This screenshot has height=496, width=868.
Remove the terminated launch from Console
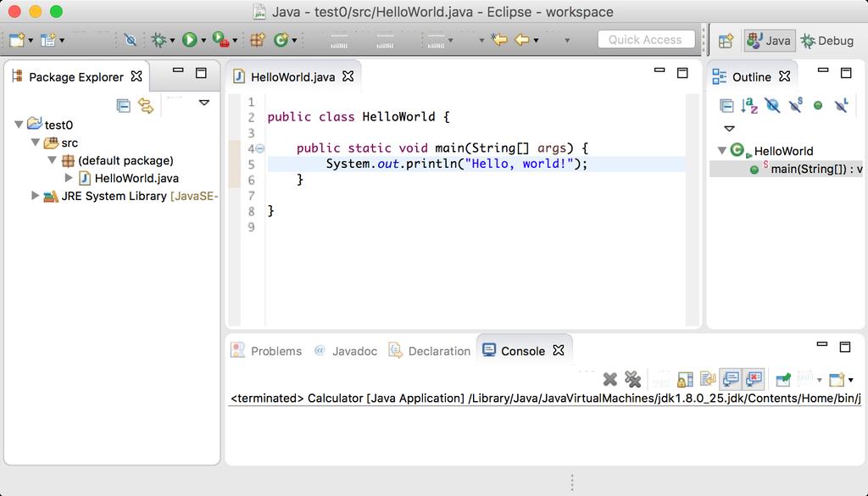[x=609, y=379]
